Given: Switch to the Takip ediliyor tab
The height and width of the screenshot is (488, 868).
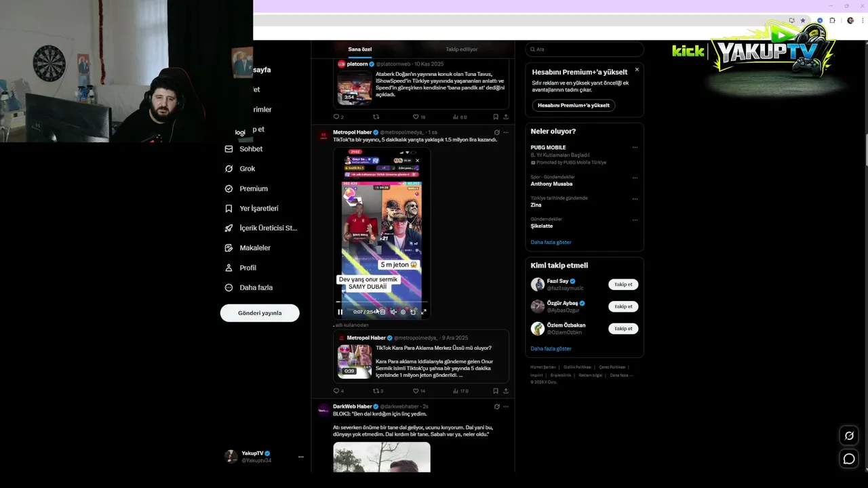Looking at the screenshot, I should pyautogui.click(x=462, y=49).
